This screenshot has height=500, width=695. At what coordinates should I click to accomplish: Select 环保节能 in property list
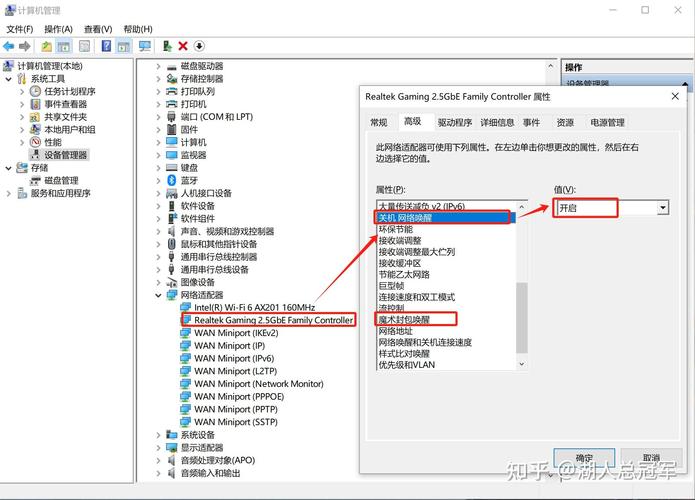[395, 229]
